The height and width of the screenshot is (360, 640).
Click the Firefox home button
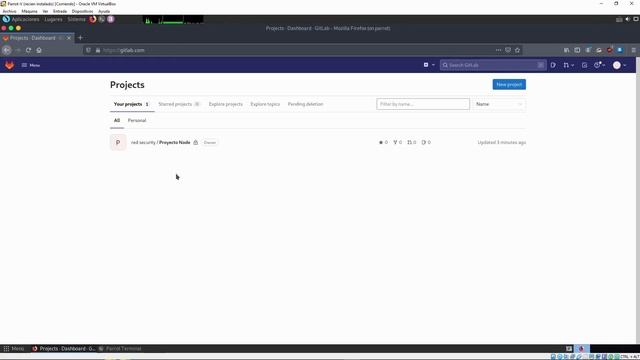pos(39,50)
